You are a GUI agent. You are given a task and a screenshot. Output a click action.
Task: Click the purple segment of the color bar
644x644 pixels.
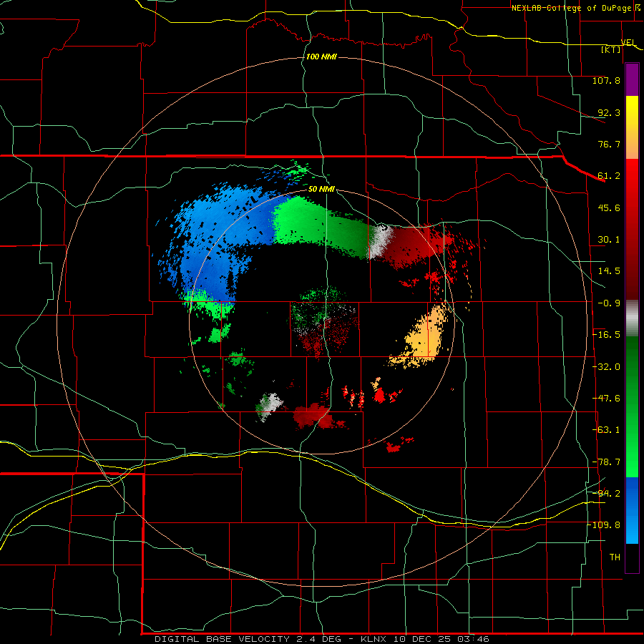click(x=632, y=79)
